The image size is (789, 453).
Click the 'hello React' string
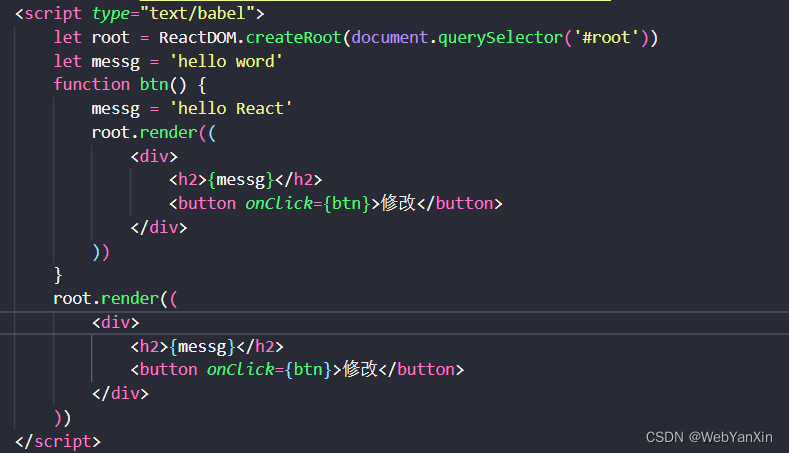click(230, 108)
